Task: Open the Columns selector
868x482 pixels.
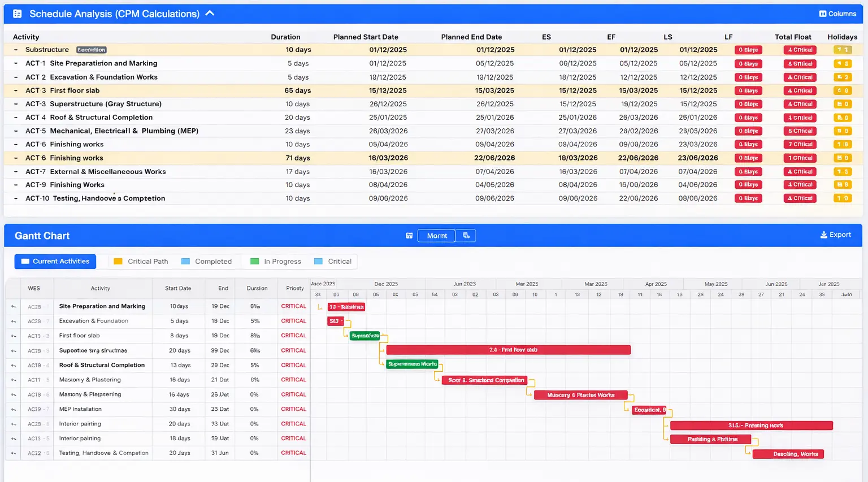Action: 837,14
